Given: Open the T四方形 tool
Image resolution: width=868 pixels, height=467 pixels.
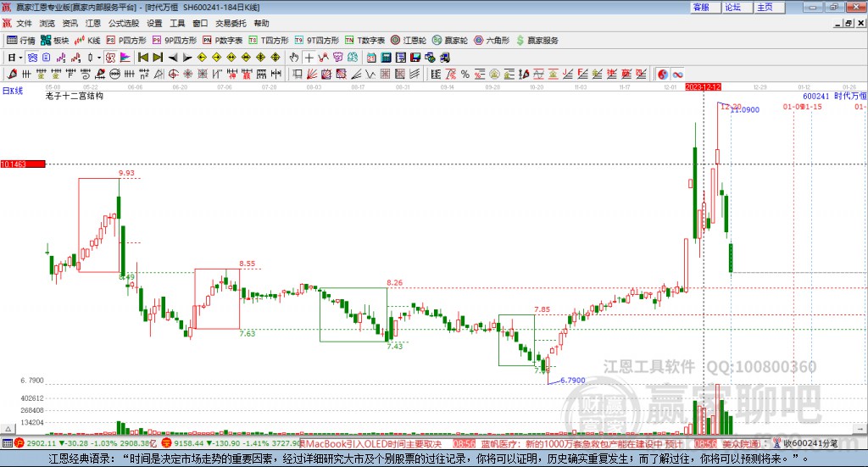Looking at the screenshot, I should pos(269,41).
